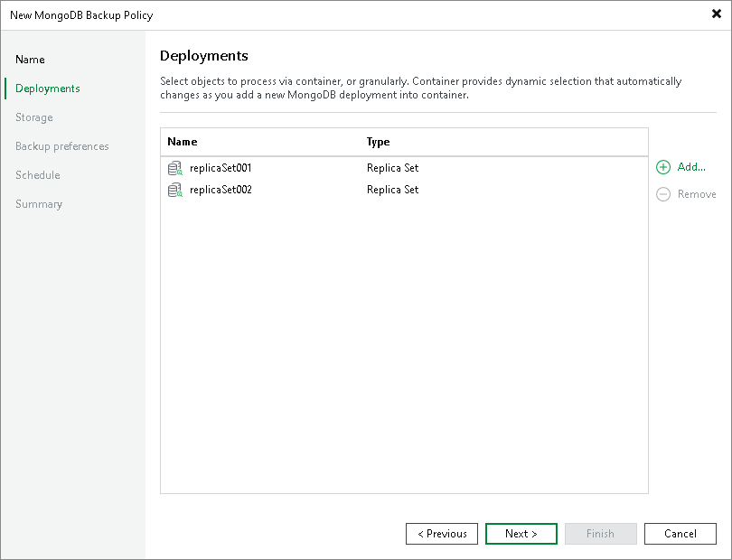Click the Replica Set type of replicaSet001

click(392, 168)
